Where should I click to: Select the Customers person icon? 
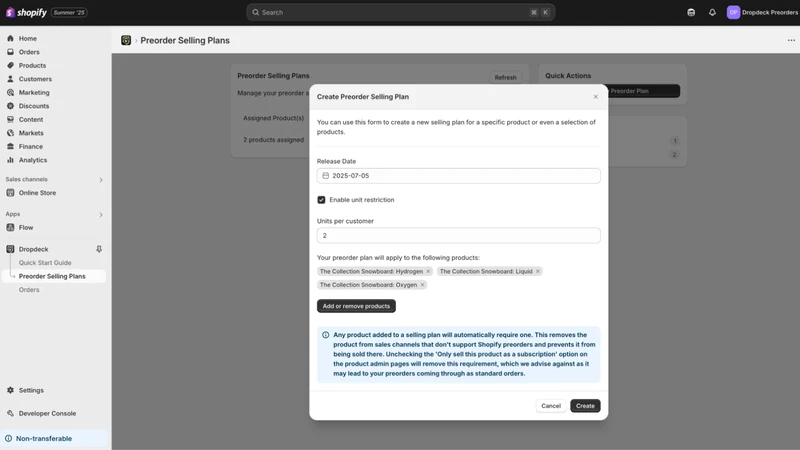pos(10,79)
